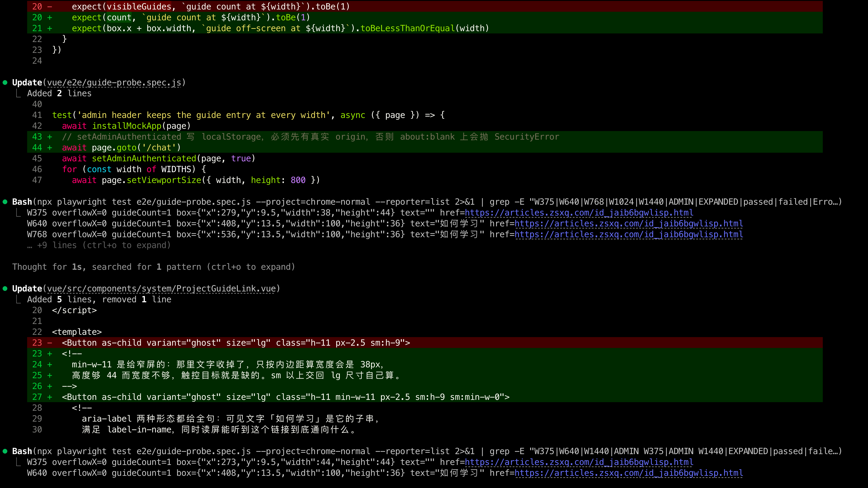This screenshot has width=868, height=488.
Task: Click removed line 20 with visibleGuides
Action: coord(425,6)
